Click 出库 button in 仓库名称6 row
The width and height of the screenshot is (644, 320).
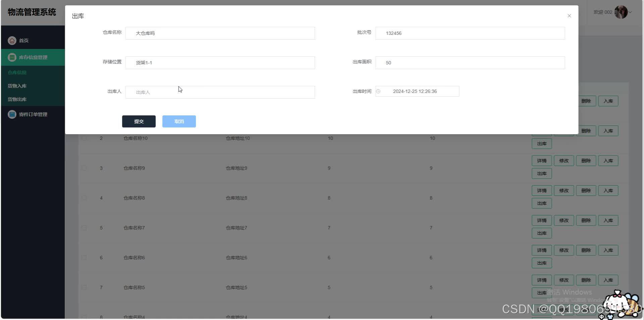542,263
